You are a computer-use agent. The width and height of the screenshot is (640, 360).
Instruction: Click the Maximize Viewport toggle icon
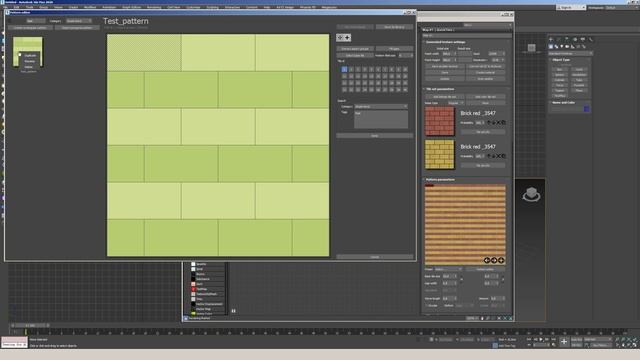(x=635, y=345)
